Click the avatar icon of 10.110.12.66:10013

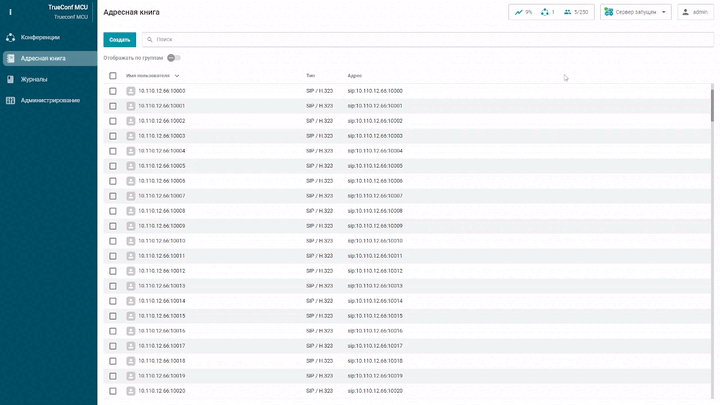pos(131,286)
